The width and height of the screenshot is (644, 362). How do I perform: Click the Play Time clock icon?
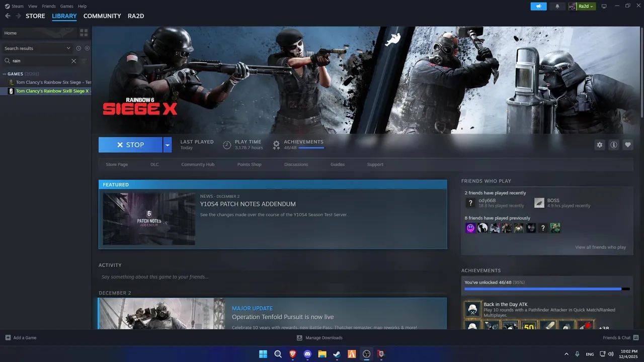click(x=227, y=145)
